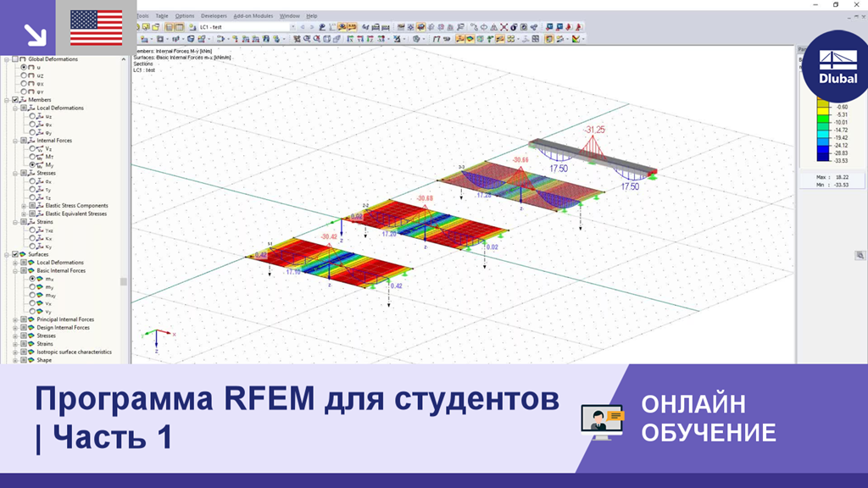Select the mxy surface force radio button
The image size is (868, 488).
click(32, 295)
